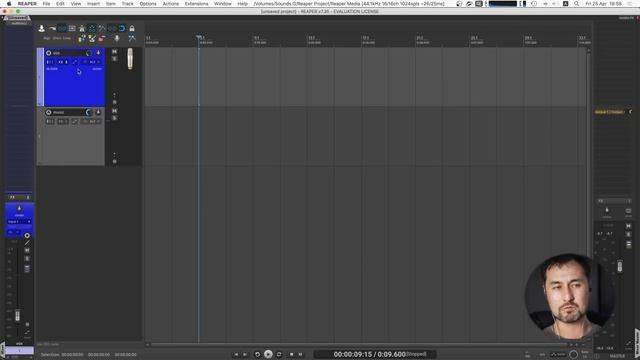The height and width of the screenshot is (360, 640).
Task: Click the microphone icon in toolbar
Action: [x=117, y=38]
